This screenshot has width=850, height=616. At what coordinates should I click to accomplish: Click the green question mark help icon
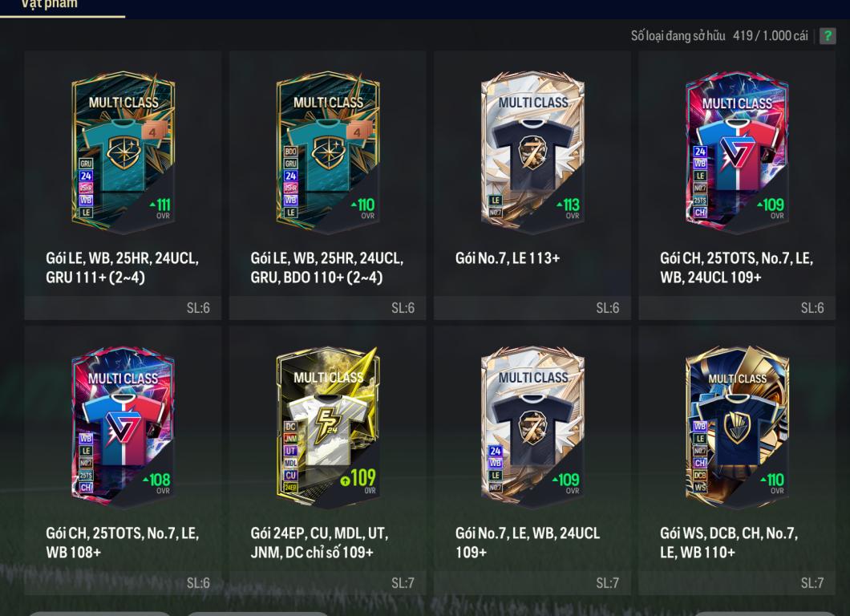coord(828,36)
